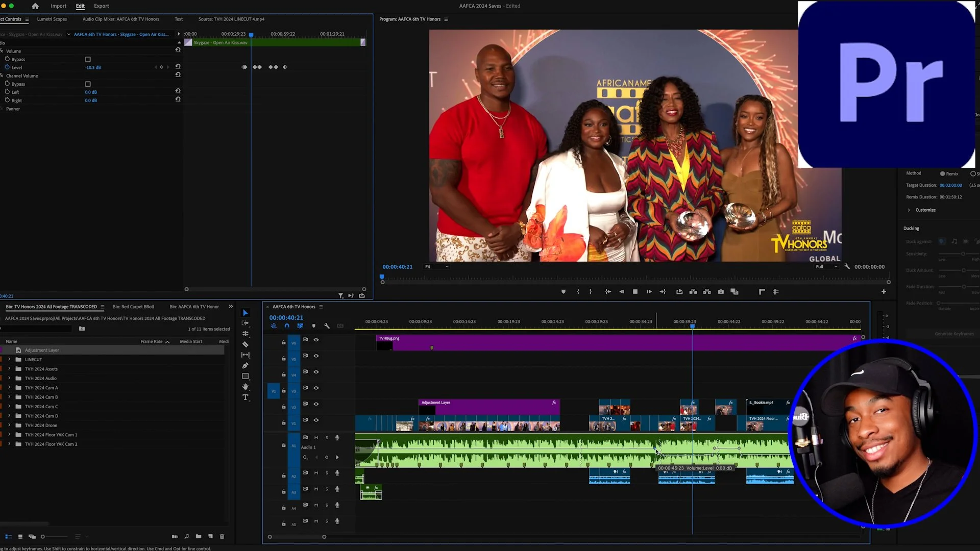
Task: Click the project panel zoom slider
Action: 43,537
